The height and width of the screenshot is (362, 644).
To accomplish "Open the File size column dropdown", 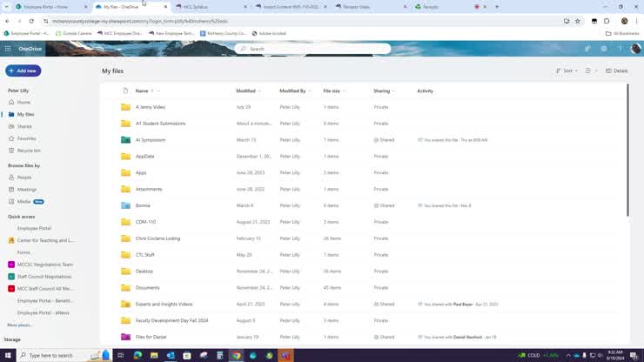I will tap(334, 90).
